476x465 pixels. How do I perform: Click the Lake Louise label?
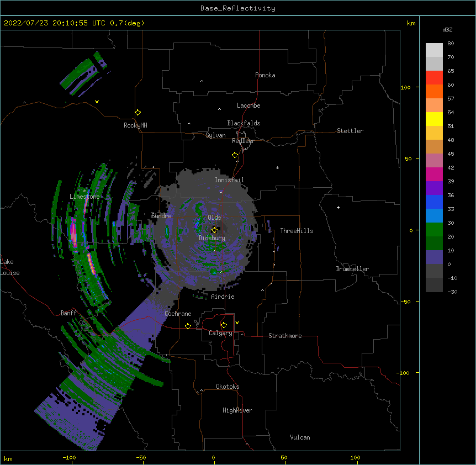[10, 267]
